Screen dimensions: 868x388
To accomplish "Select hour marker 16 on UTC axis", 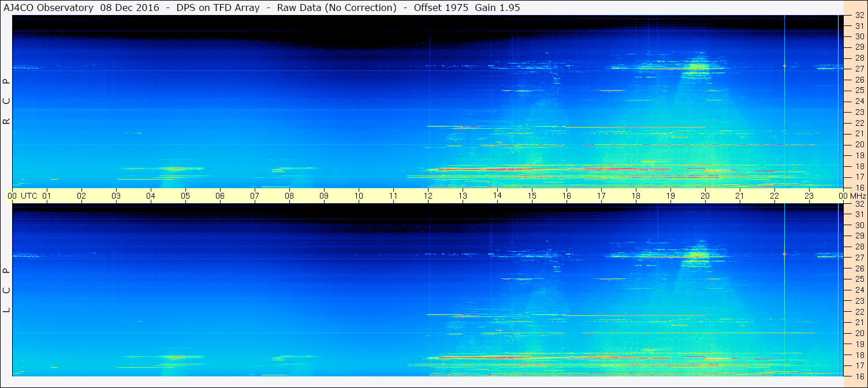I will (x=567, y=196).
